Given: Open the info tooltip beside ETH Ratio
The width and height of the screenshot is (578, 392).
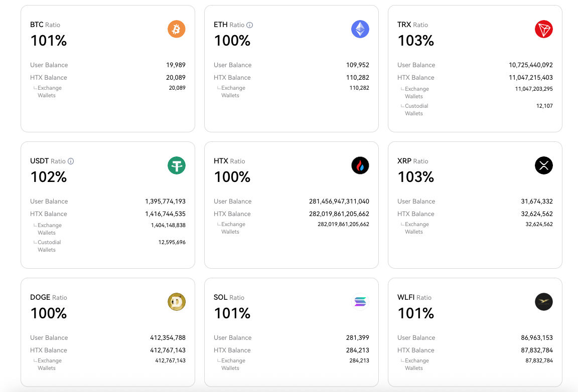Looking at the screenshot, I should coord(250,25).
